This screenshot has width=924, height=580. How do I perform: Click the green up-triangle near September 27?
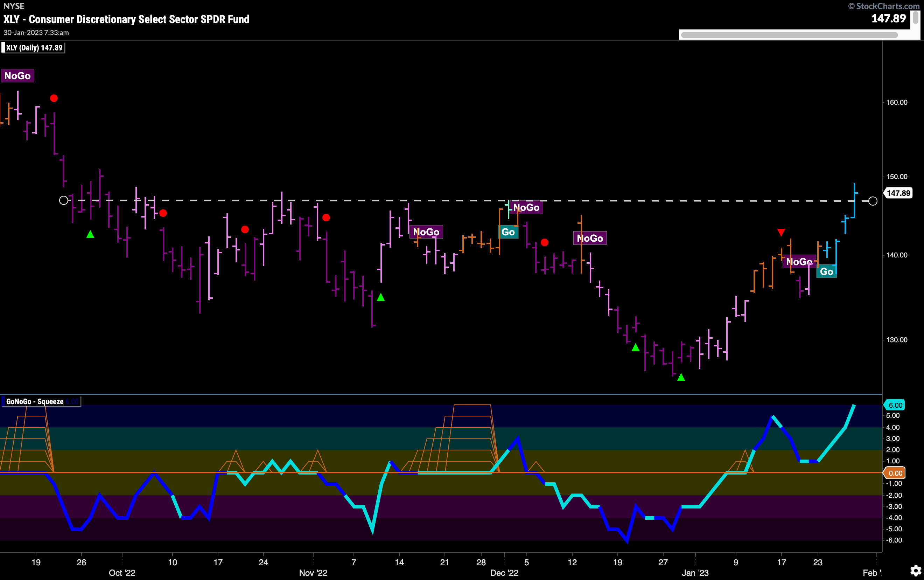[90, 234]
